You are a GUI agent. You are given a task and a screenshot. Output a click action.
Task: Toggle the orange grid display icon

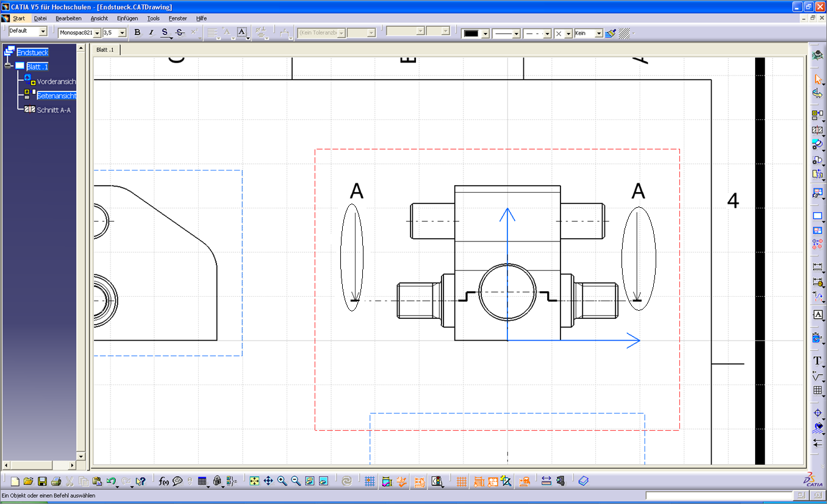pos(462,481)
